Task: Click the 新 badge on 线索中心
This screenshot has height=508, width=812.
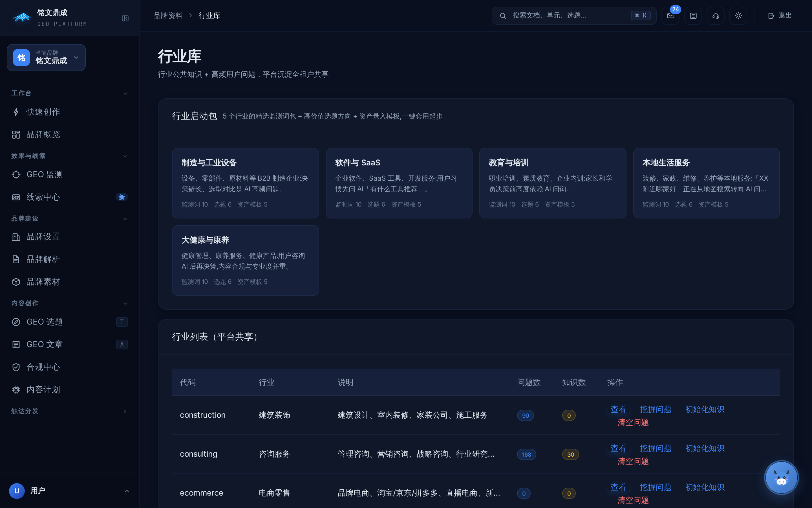Action: [122, 197]
